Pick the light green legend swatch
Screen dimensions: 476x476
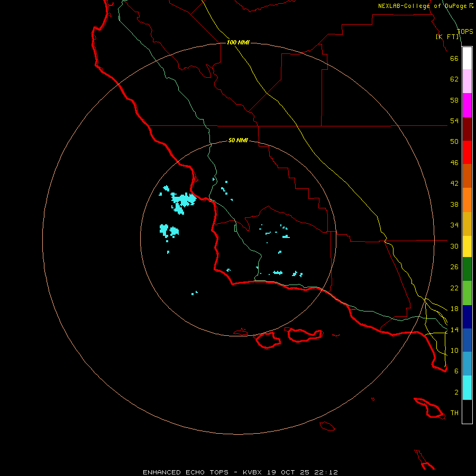point(467,293)
